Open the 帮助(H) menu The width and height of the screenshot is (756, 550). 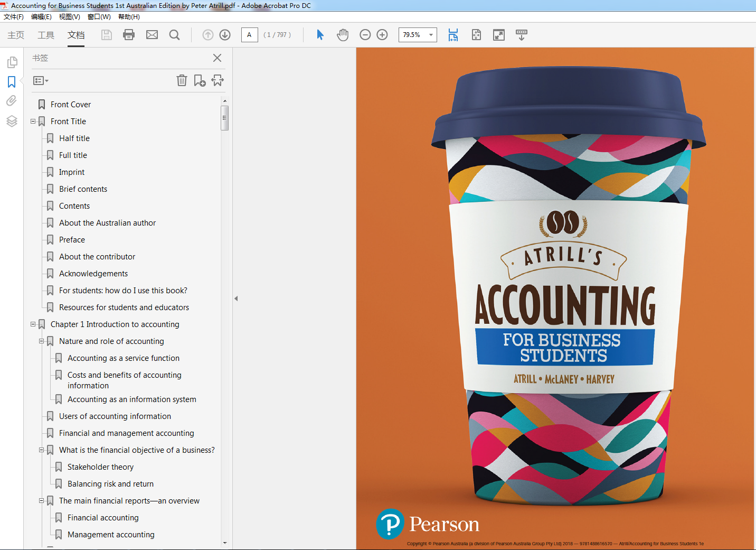129,17
